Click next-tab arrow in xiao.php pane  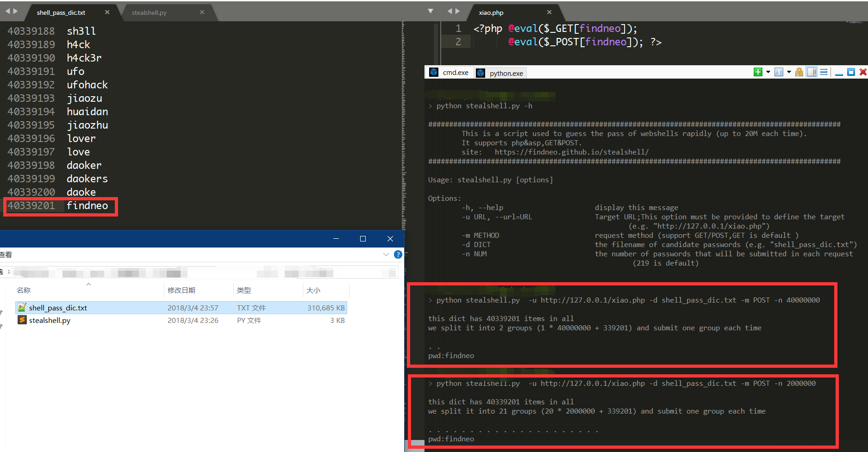pos(458,11)
